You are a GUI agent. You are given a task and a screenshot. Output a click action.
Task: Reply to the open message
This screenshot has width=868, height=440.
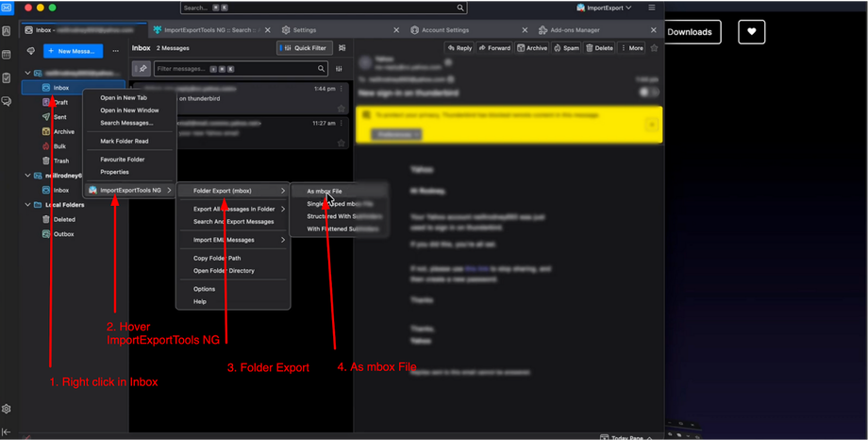[x=459, y=48]
